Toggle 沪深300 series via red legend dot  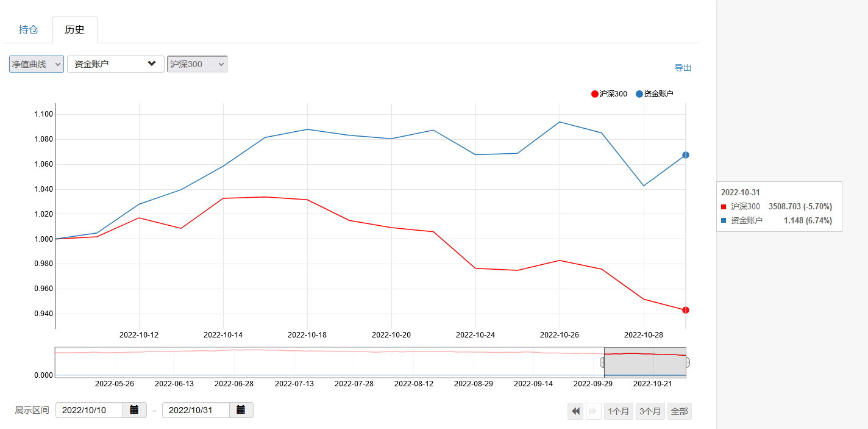point(595,94)
